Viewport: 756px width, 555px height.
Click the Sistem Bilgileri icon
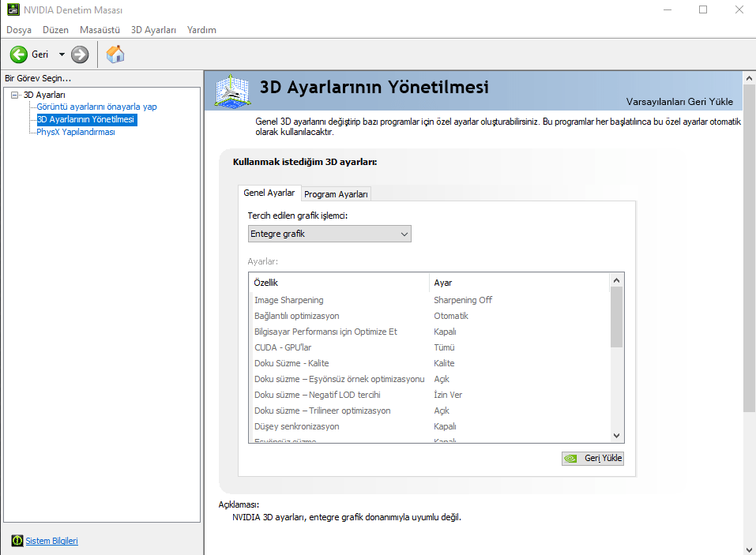[17, 541]
